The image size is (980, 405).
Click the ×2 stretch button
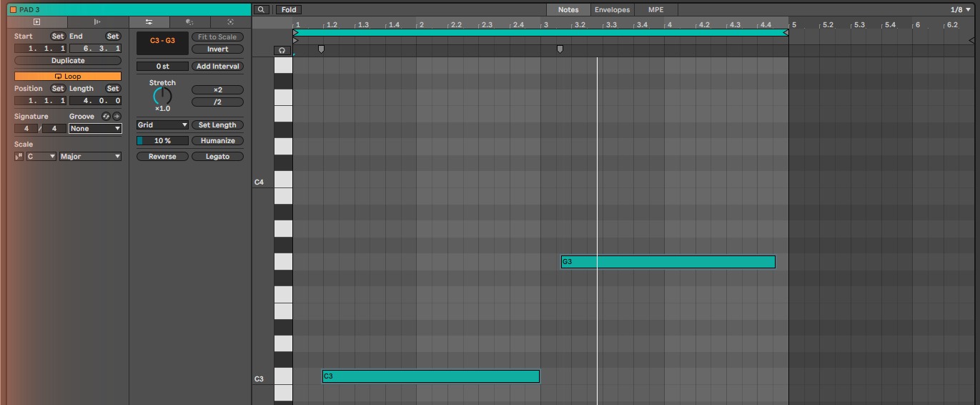[x=217, y=89]
